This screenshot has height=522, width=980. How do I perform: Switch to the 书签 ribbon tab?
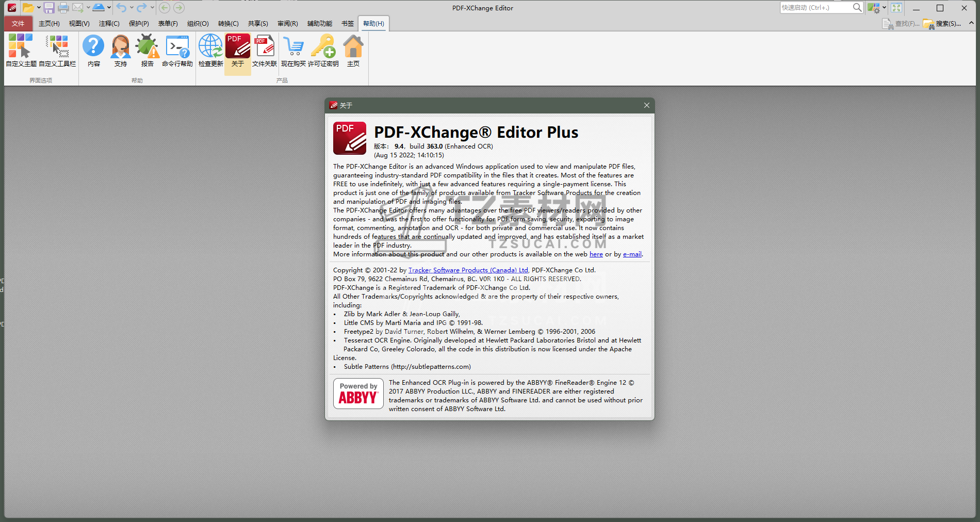348,24
